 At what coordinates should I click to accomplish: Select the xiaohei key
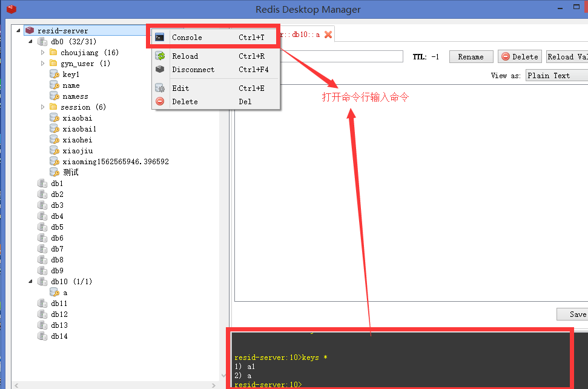pos(78,140)
